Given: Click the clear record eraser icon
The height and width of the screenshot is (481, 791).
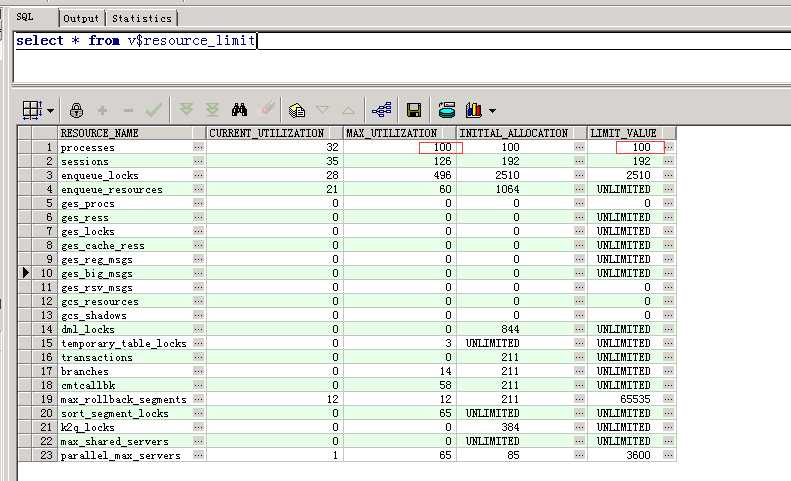Looking at the screenshot, I should coord(267,109).
